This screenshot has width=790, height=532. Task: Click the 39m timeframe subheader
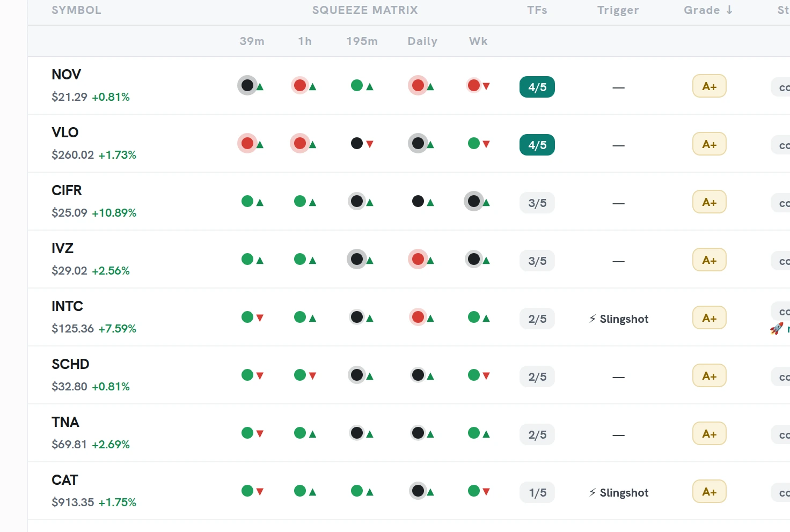[252, 41]
